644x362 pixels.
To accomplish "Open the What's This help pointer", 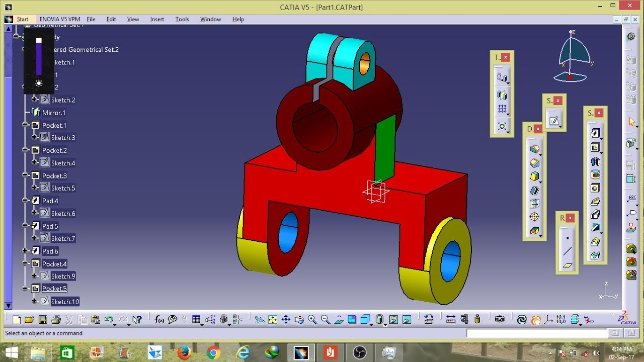I will [137, 319].
